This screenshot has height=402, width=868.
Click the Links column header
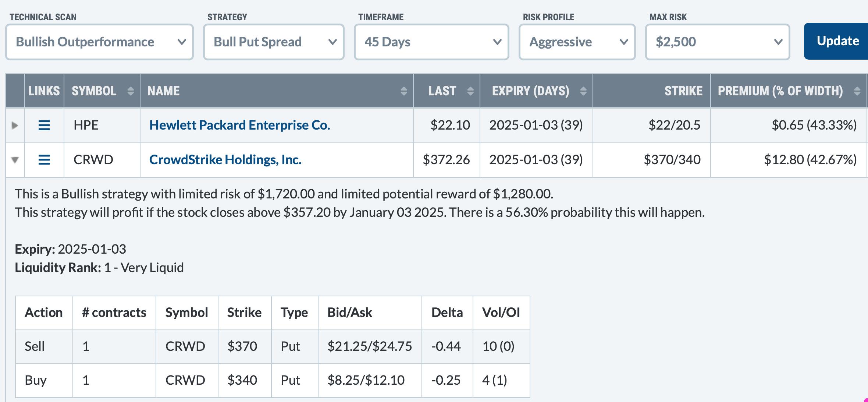point(44,91)
